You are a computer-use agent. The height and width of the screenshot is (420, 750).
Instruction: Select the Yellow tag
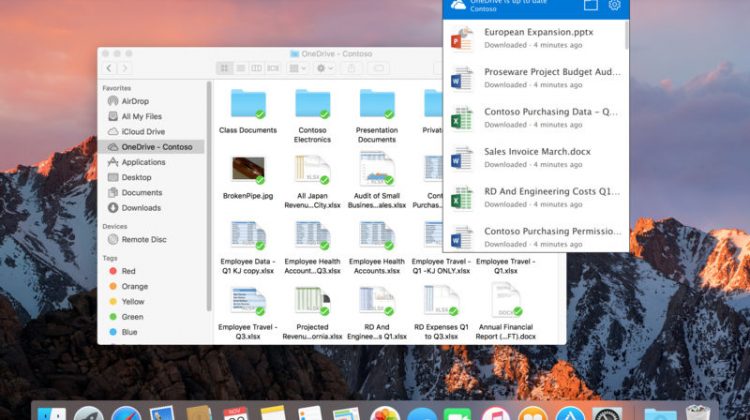(x=153, y=302)
